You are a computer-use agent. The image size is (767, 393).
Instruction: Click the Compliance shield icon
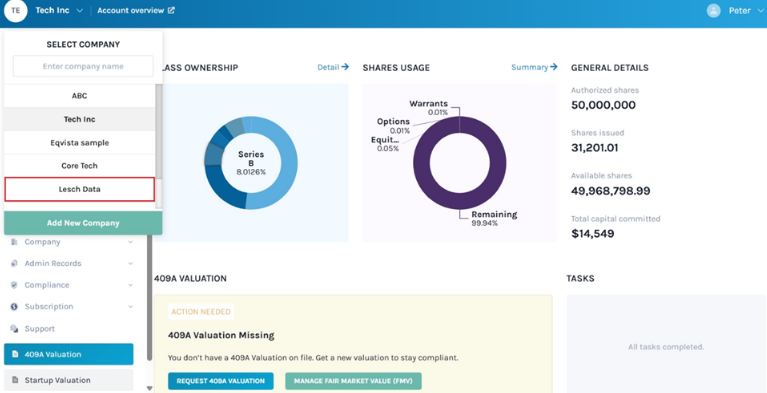point(14,285)
